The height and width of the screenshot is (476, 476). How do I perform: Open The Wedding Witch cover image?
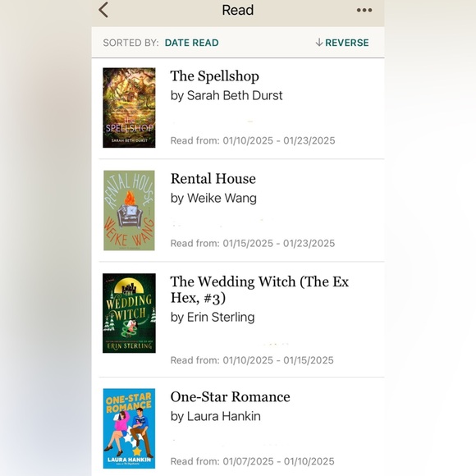[129, 314]
